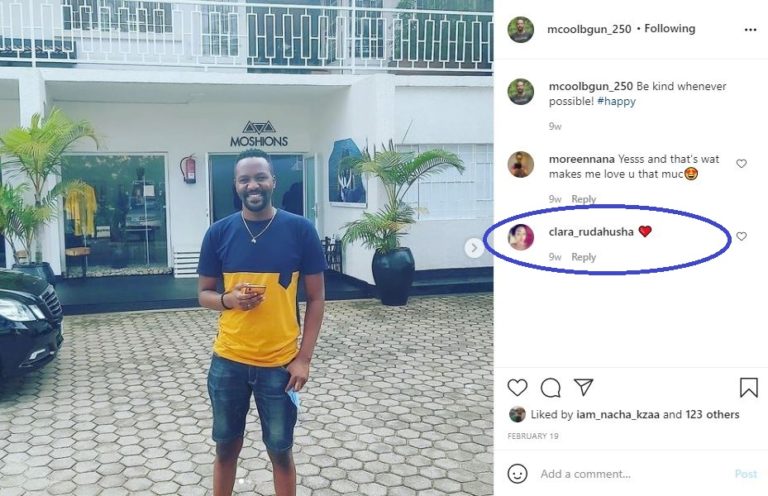This screenshot has height=496, width=768.
Task: Reply to moreennana's comment
Action: (583, 199)
